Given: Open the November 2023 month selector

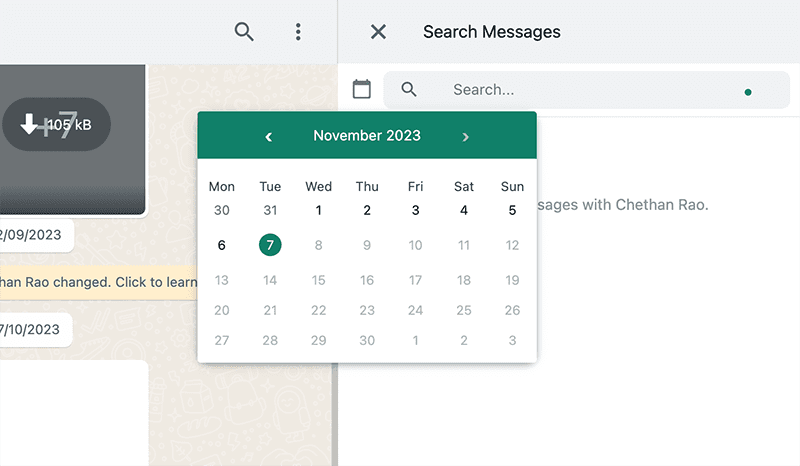Looking at the screenshot, I should (x=367, y=136).
